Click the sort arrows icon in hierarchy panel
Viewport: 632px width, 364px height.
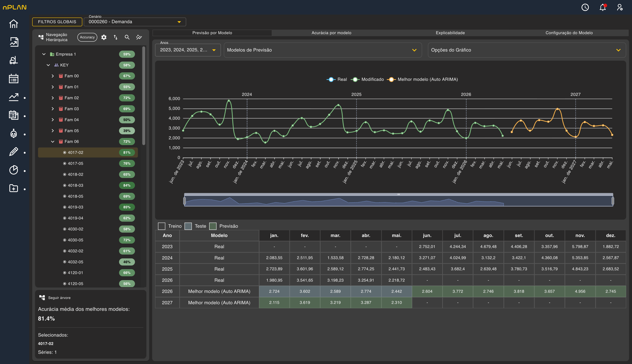click(116, 37)
